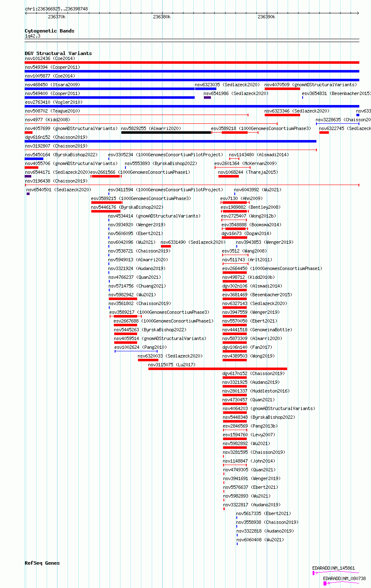Click the black nsv5829255 variant bar
Image resolution: width=371 pixels, height=588 pixels.
[166, 133]
